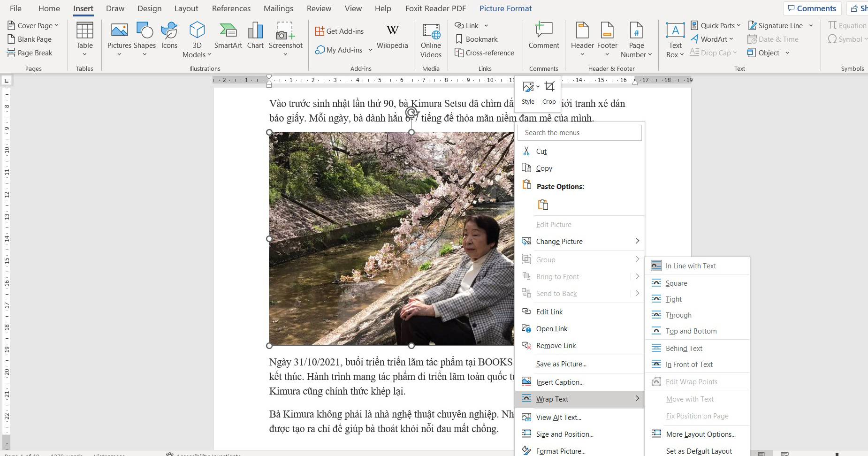868x456 pixels.
Task: Insert a SmartArt graphic
Action: (228, 36)
